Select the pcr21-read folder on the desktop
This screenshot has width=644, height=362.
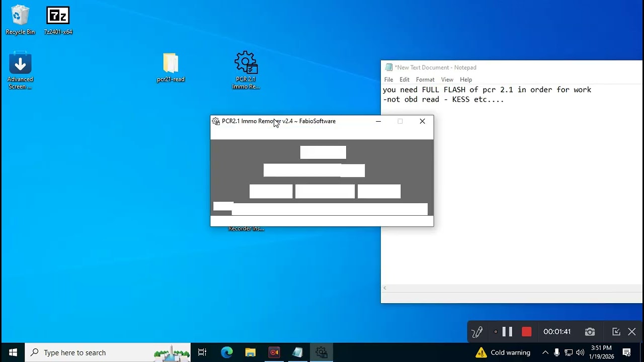click(171, 67)
